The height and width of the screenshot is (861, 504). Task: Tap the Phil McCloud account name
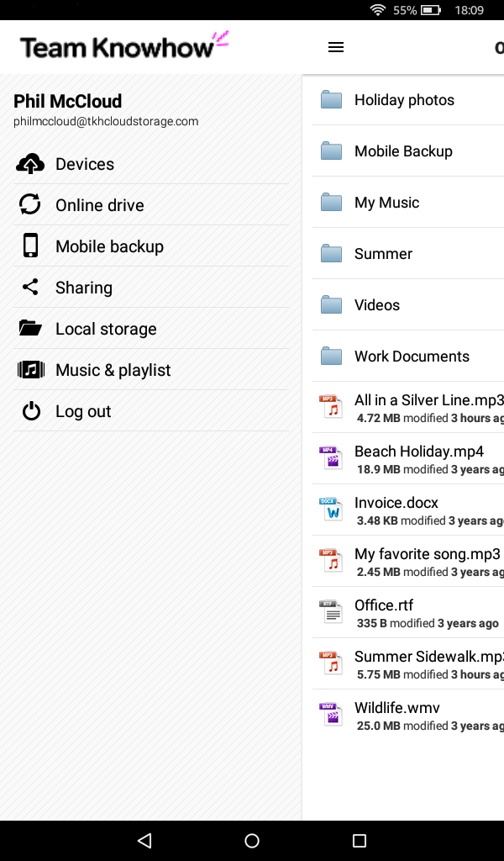point(68,101)
